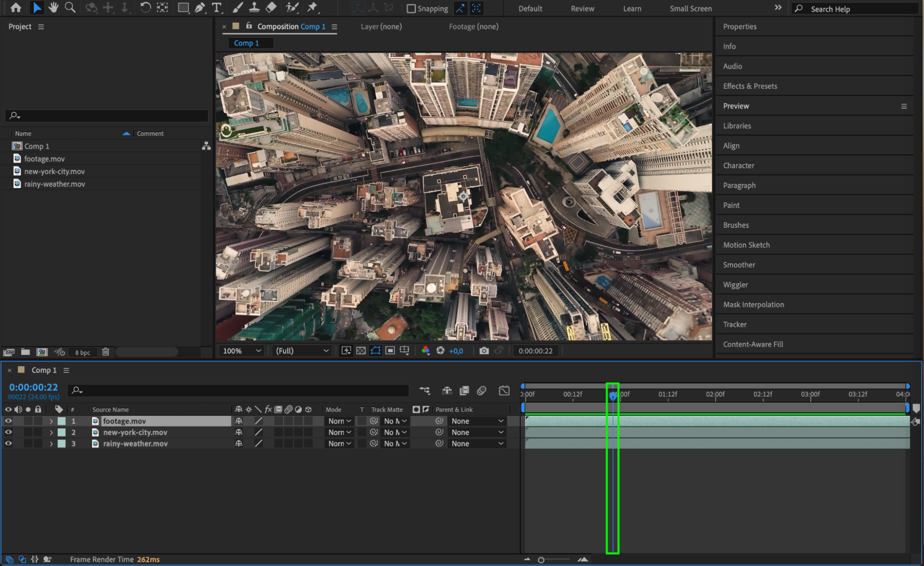Screen dimensions: 924x566
Task: Open the (Full) resolution dropdown
Action: click(x=302, y=351)
